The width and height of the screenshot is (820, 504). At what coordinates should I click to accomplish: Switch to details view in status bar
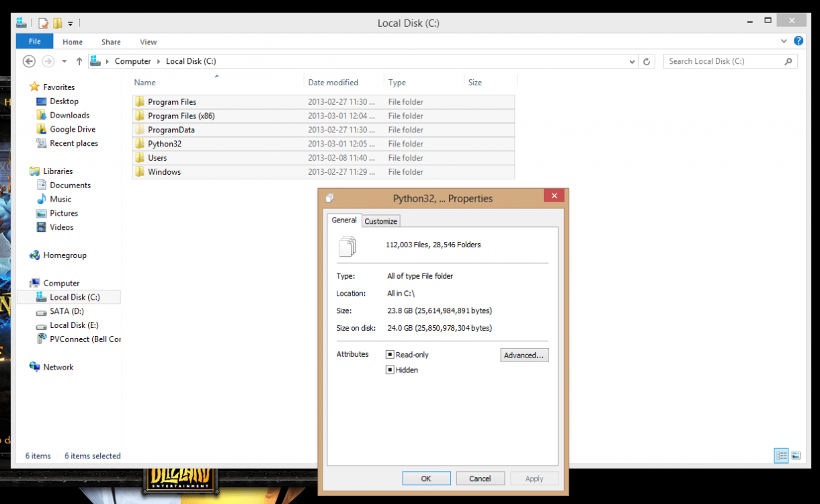click(782, 456)
